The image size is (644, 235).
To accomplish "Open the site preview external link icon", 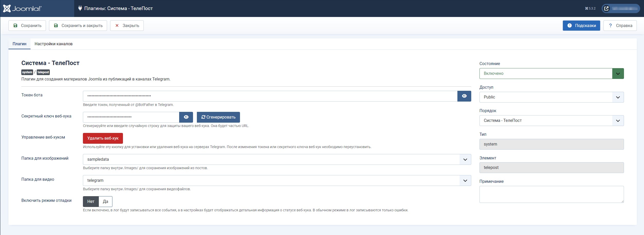I will [x=606, y=8].
